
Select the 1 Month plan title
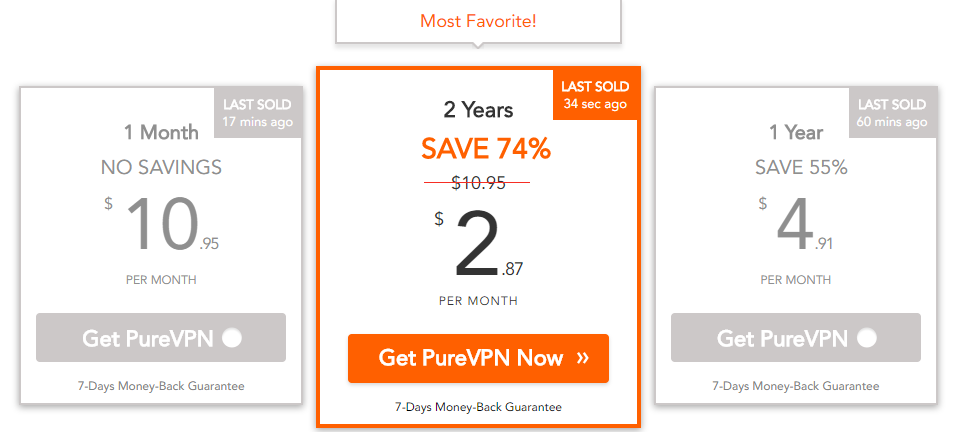[161, 132]
